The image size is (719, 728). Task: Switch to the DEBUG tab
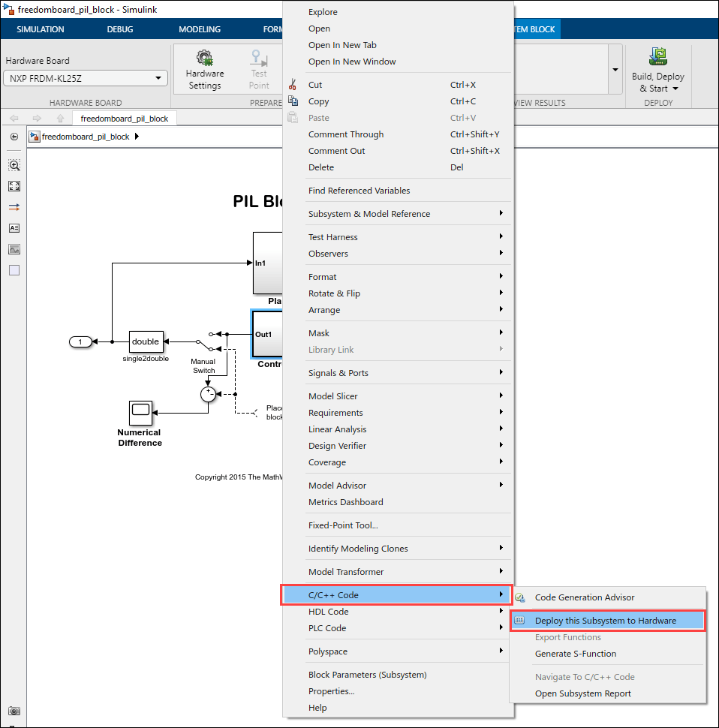(x=120, y=29)
